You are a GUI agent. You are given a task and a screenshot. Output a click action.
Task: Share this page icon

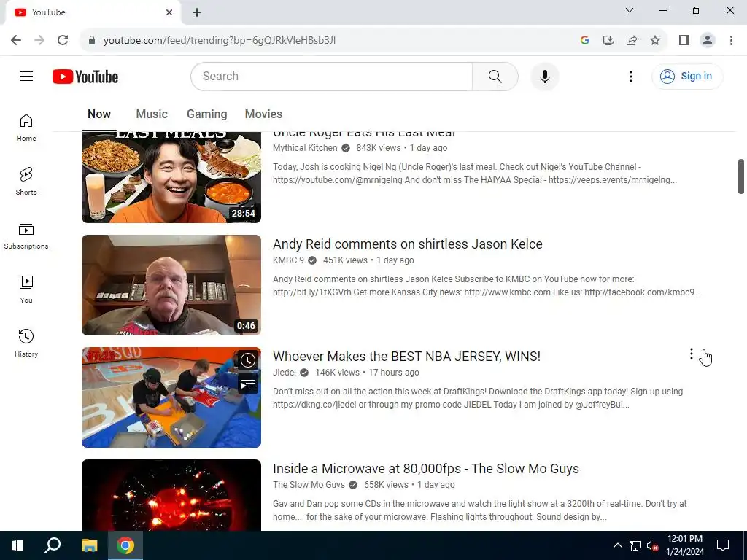coord(632,41)
